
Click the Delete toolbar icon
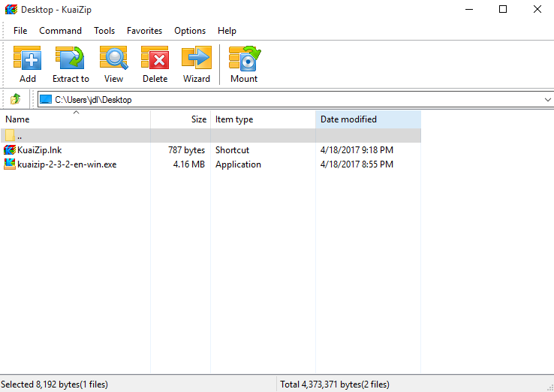point(155,58)
